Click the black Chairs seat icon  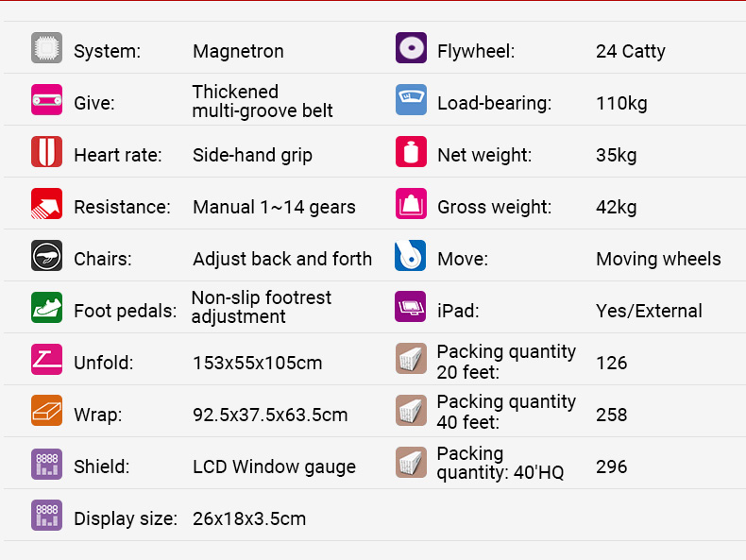pos(46,256)
